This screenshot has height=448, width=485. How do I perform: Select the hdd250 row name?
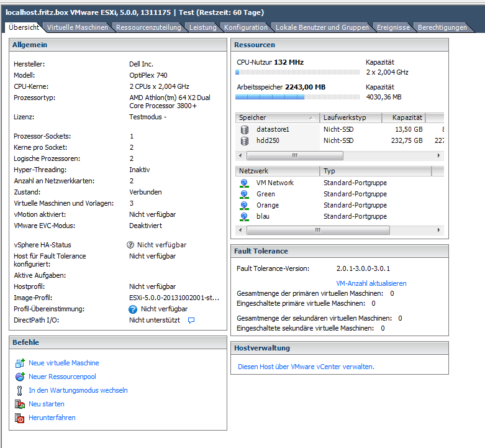click(x=268, y=141)
